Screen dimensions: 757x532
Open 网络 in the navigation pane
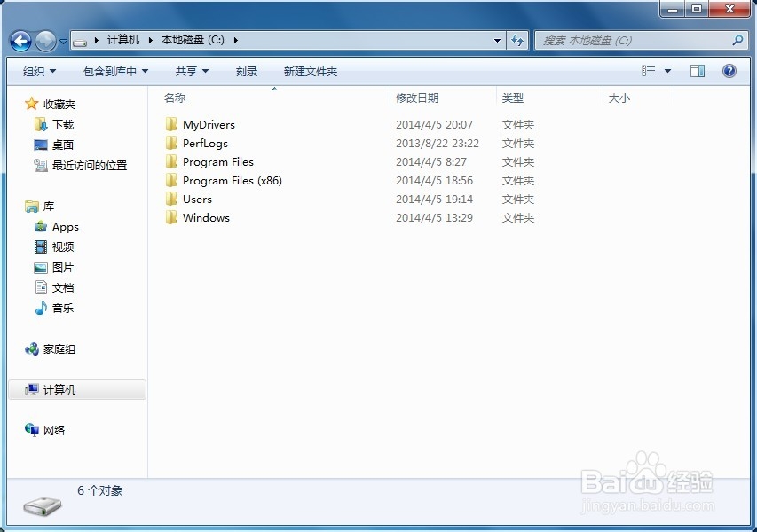pyautogui.click(x=56, y=430)
